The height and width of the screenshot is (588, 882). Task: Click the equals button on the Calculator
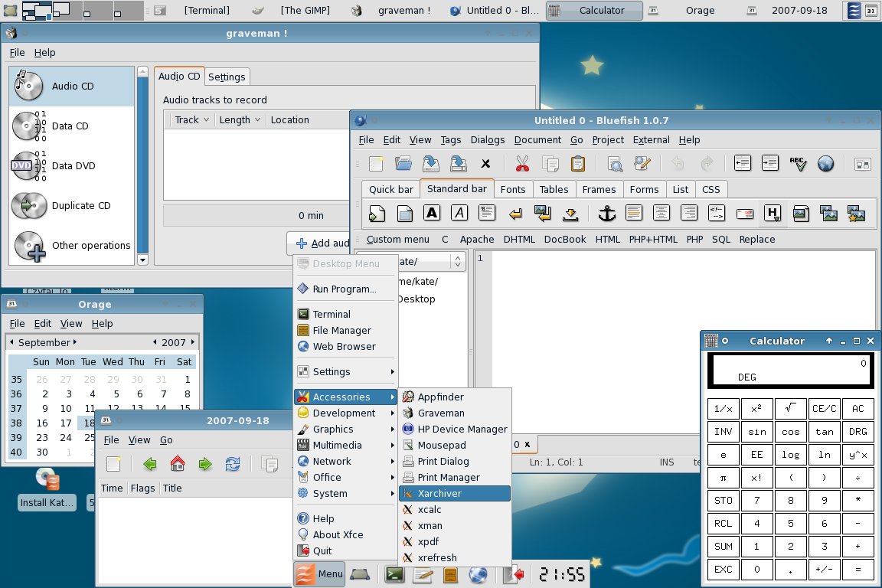coord(857,570)
